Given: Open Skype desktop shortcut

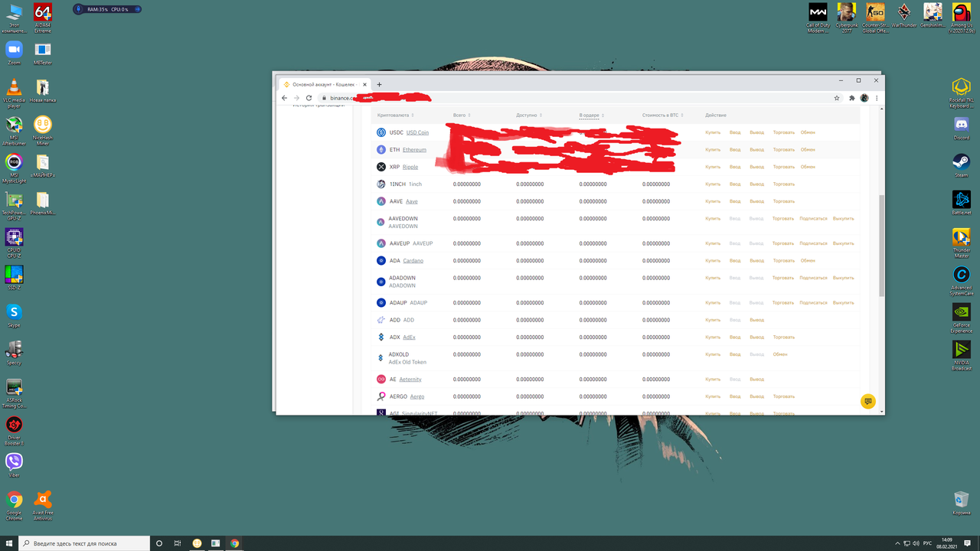Looking at the screenshot, I should point(14,315).
